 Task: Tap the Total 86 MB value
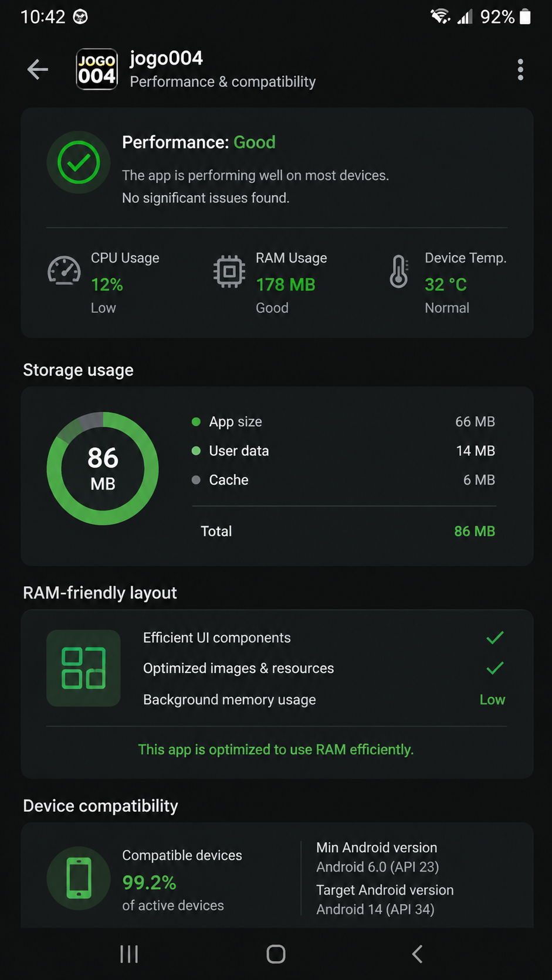pyautogui.click(x=475, y=531)
